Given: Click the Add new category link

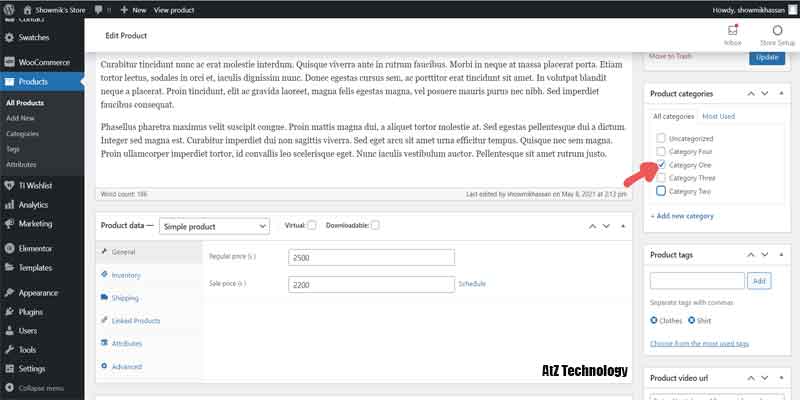Looking at the screenshot, I should click(682, 216).
